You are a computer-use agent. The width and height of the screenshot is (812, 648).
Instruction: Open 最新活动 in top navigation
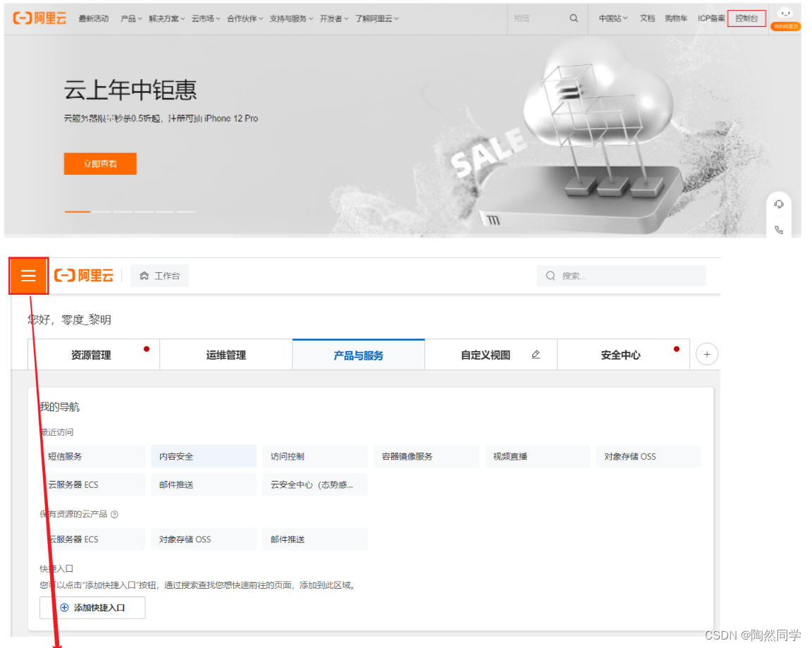(x=94, y=18)
